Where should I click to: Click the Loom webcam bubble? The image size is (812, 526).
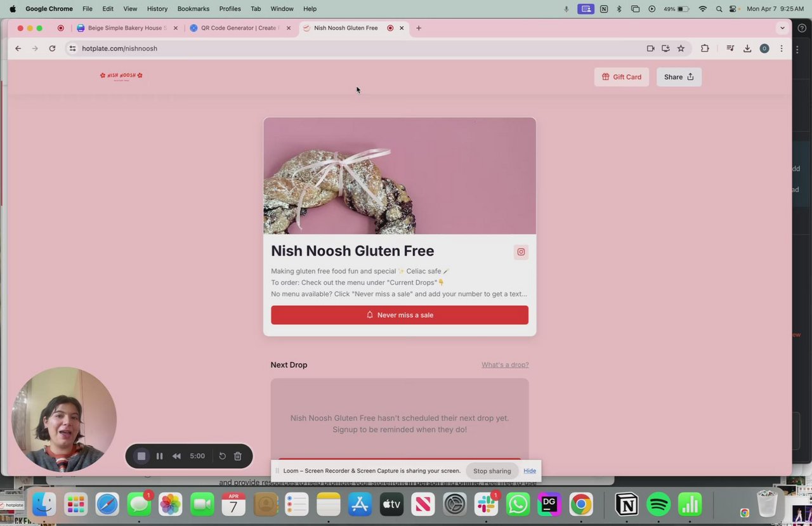[x=64, y=419]
